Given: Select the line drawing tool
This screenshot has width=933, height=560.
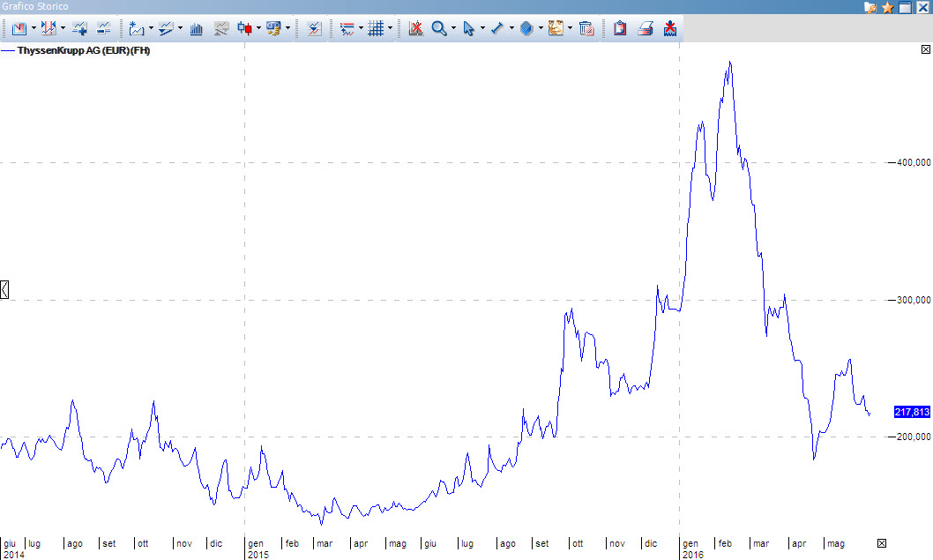Looking at the screenshot, I should click(x=497, y=28).
